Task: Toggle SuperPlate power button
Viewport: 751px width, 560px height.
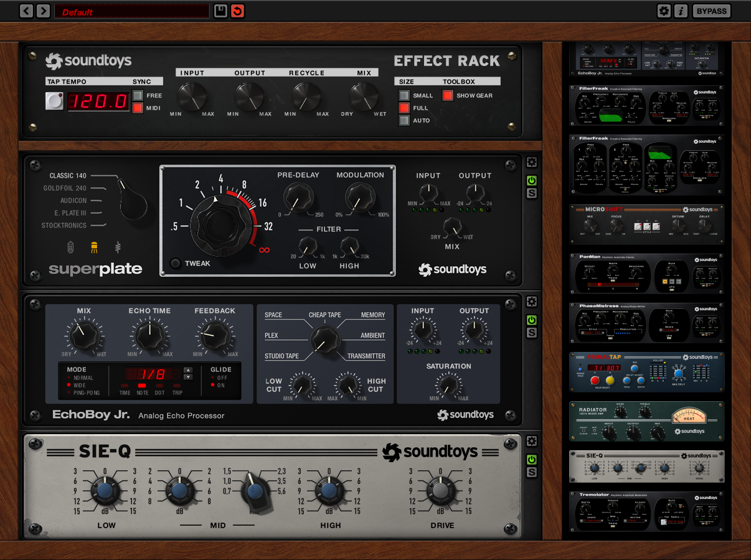Action: (531, 181)
